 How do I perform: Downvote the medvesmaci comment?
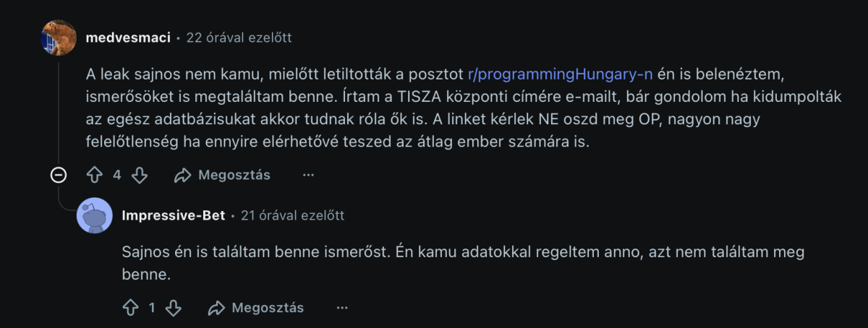tap(140, 175)
